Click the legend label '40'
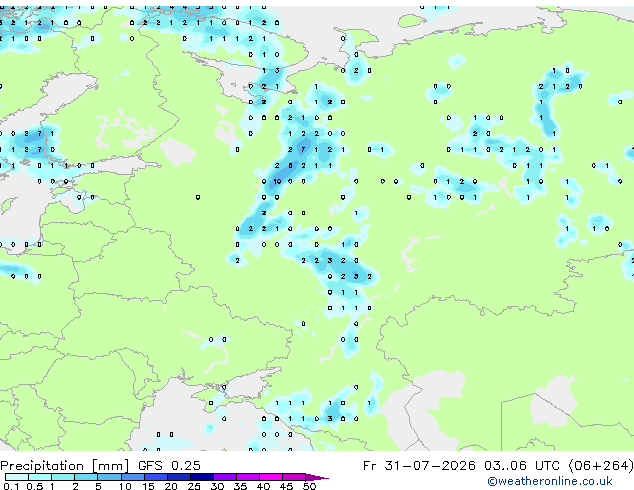The height and width of the screenshot is (490, 634). point(263,486)
